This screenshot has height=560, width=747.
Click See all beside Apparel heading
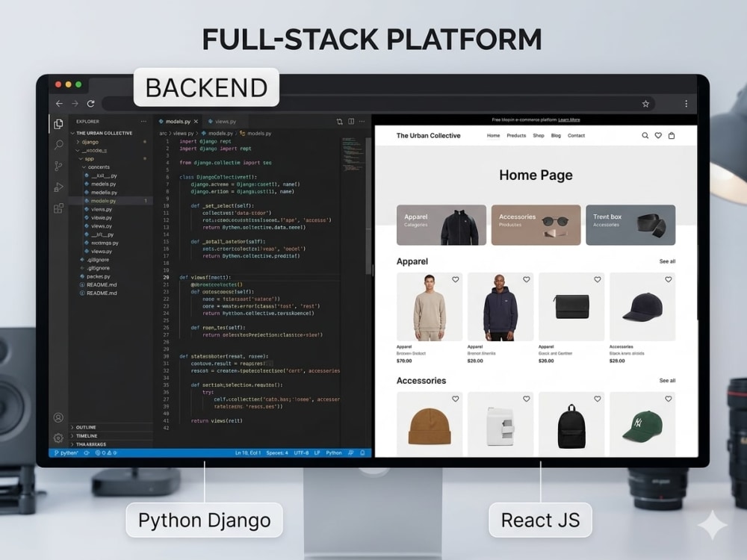[x=667, y=261]
